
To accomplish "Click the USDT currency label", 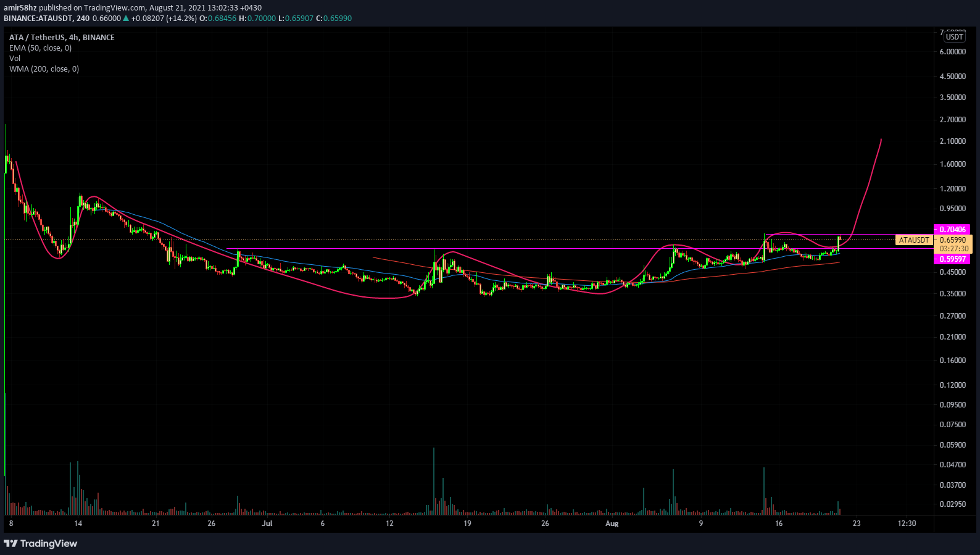I will point(955,37).
